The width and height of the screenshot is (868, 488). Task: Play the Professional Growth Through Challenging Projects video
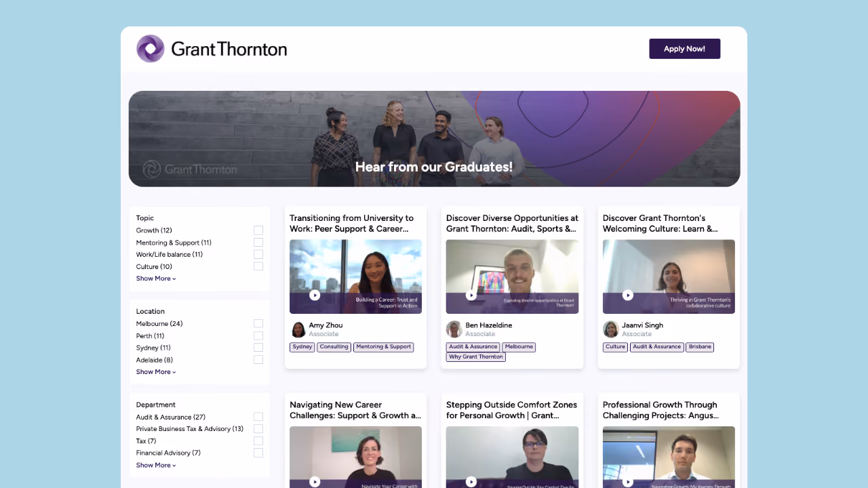click(628, 482)
